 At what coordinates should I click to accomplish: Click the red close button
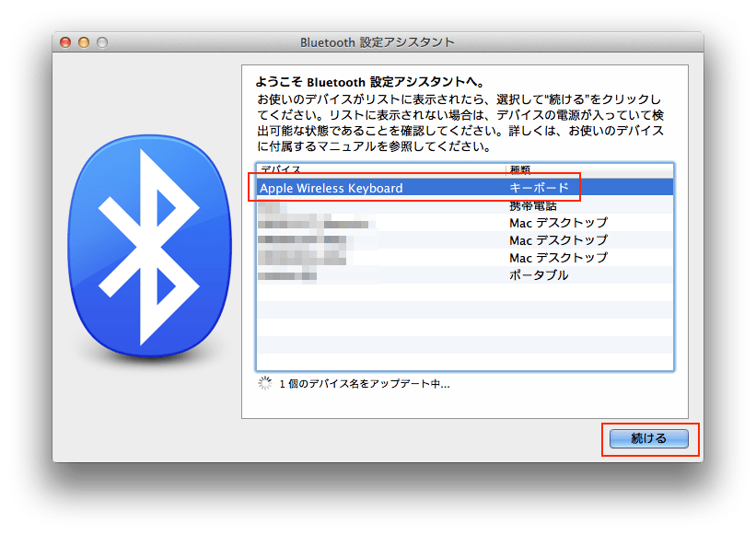(x=64, y=41)
